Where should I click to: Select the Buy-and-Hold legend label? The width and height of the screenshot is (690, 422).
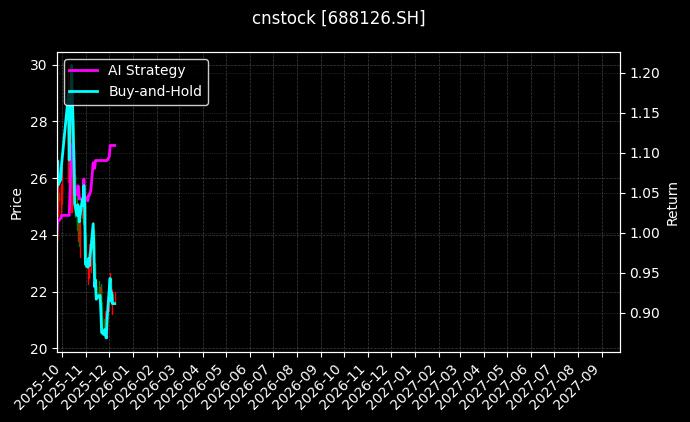[x=155, y=92]
